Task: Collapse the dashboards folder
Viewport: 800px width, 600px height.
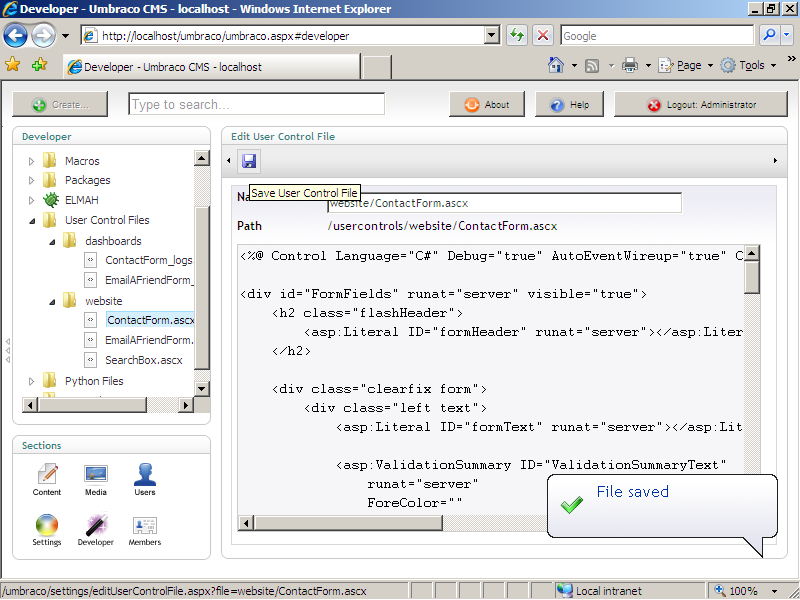Action: coord(52,242)
